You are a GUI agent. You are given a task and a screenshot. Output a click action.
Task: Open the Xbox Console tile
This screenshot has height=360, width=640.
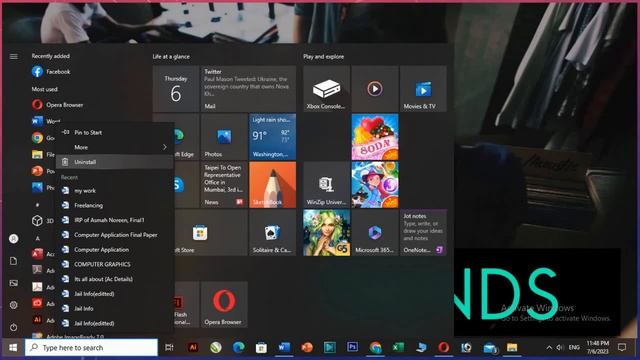click(x=326, y=89)
